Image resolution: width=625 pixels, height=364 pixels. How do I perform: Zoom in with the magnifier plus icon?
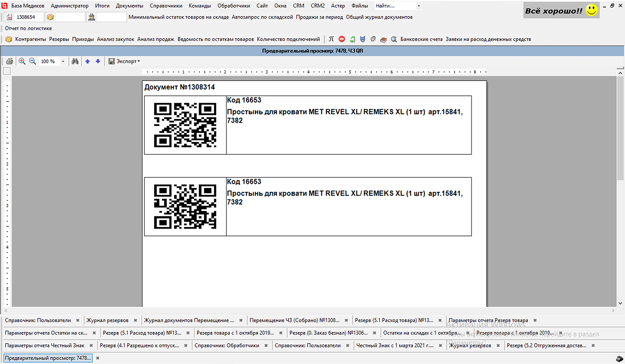click(x=22, y=62)
